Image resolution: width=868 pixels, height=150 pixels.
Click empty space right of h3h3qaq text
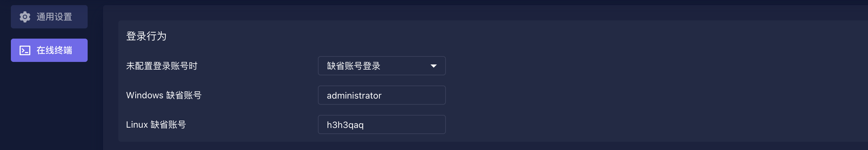coord(404,125)
